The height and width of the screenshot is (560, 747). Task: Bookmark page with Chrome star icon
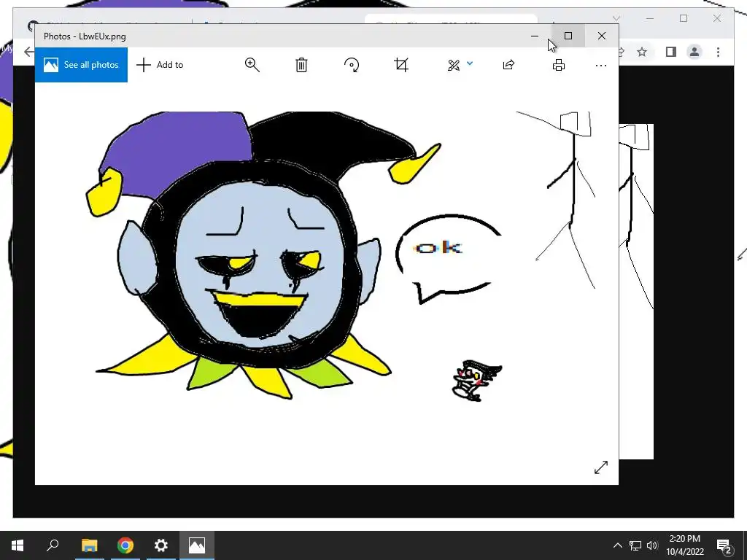tap(642, 52)
